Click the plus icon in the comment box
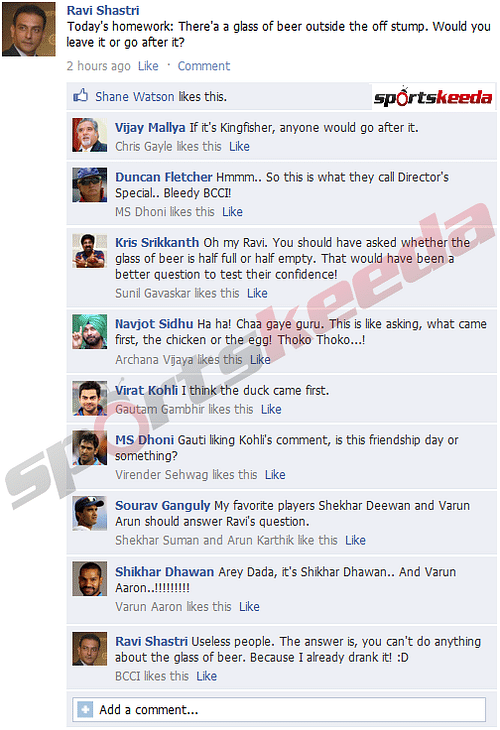 pos(85,710)
